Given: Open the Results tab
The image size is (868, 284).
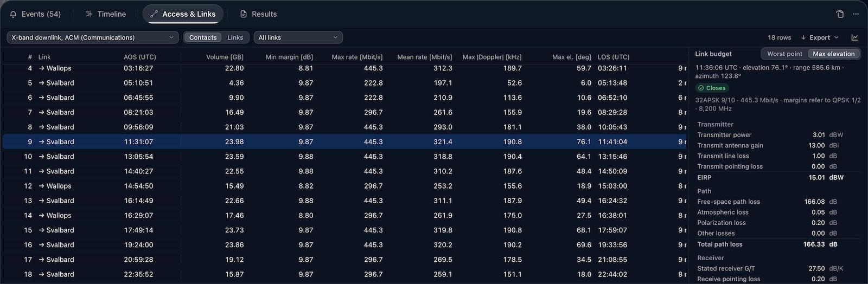Looking at the screenshot, I should coord(258,14).
